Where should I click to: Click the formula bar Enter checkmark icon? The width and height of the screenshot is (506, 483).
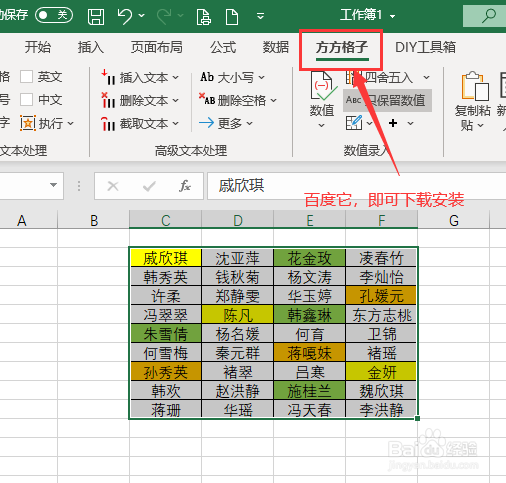149,186
